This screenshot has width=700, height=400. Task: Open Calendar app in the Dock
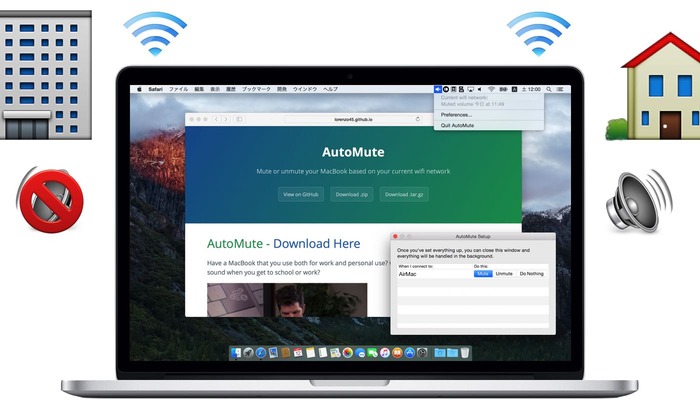(298, 353)
